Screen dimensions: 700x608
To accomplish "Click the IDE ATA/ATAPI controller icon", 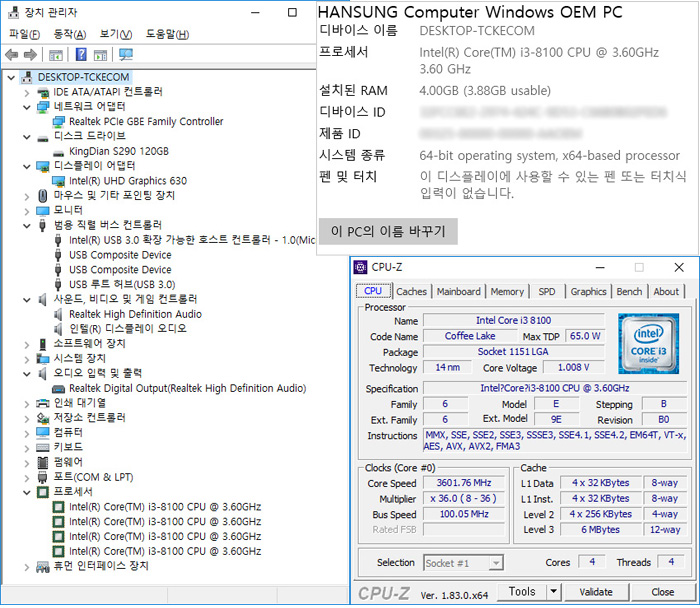I will [x=43, y=92].
